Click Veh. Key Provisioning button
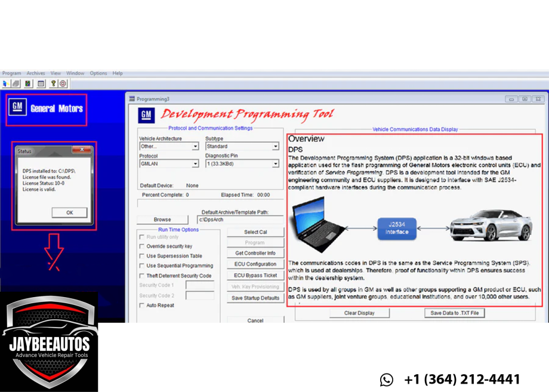This screenshot has height=392, width=549. [255, 286]
